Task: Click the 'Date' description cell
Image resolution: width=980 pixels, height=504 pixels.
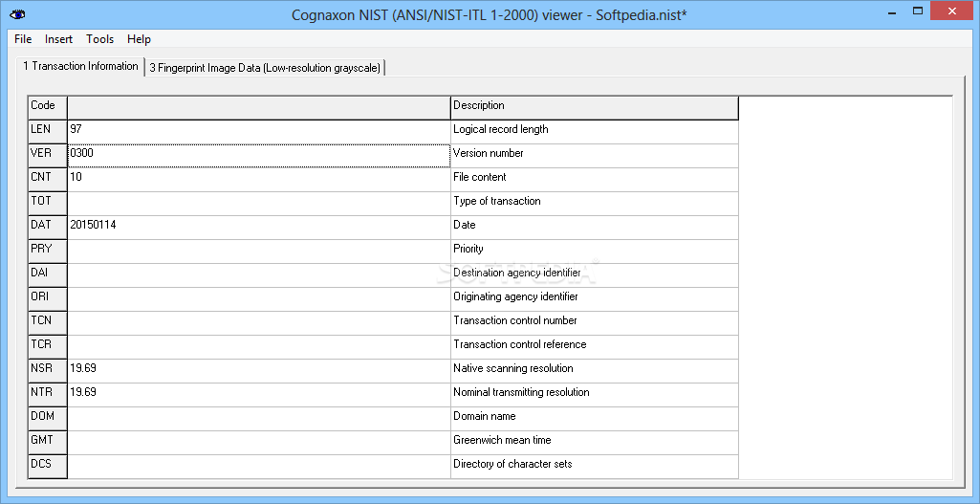Action: [x=595, y=228]
